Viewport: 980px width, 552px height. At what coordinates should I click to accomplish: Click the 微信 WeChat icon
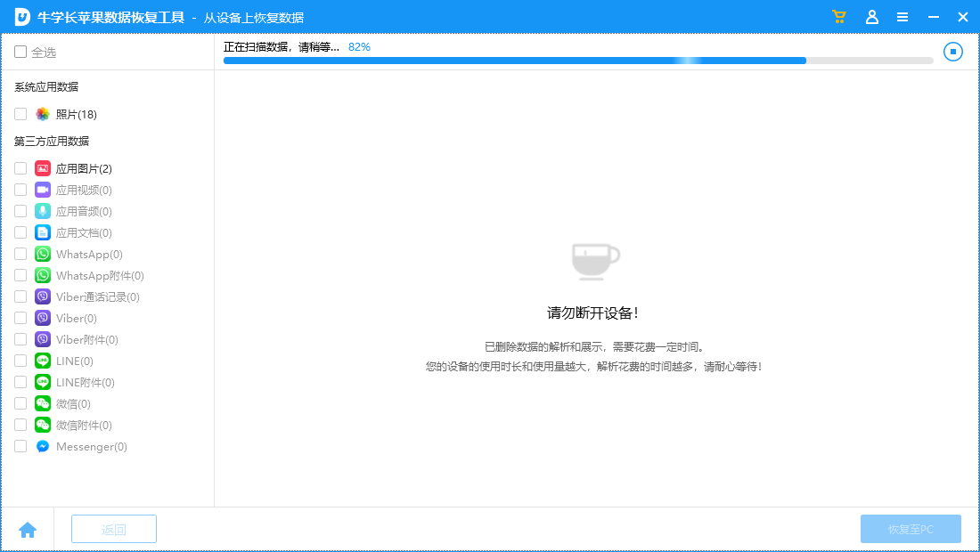coord(42,403)
